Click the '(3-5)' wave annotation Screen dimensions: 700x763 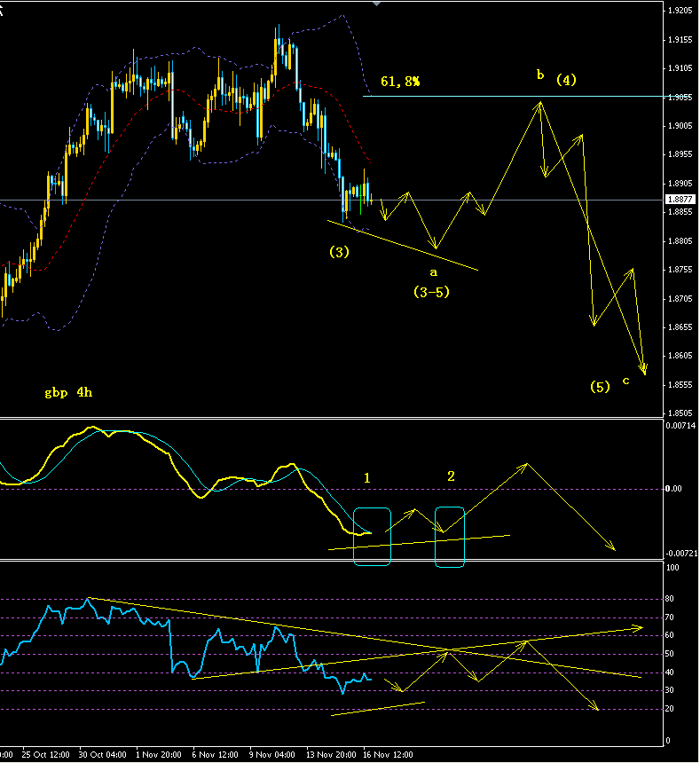coord(431,292)
